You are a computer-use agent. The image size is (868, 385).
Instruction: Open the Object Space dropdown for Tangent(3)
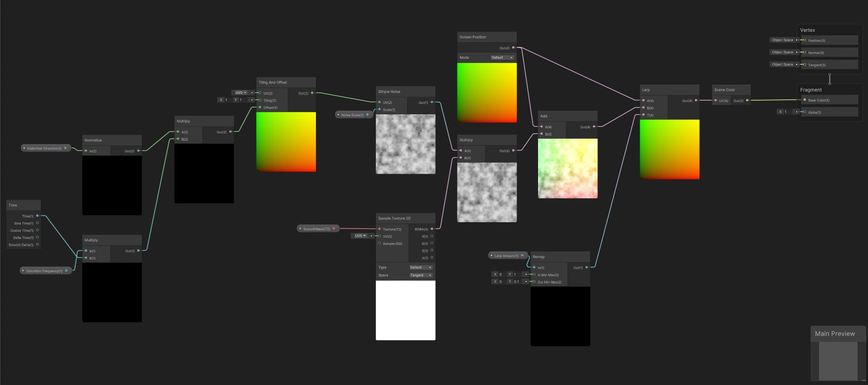coord(783,64)
